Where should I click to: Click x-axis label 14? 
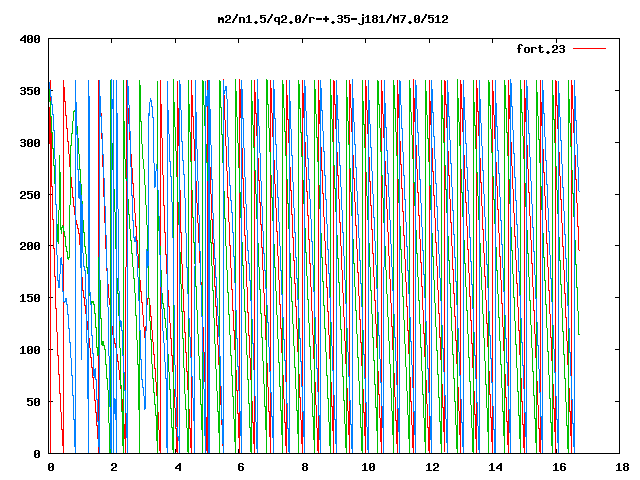click(496, 467)
